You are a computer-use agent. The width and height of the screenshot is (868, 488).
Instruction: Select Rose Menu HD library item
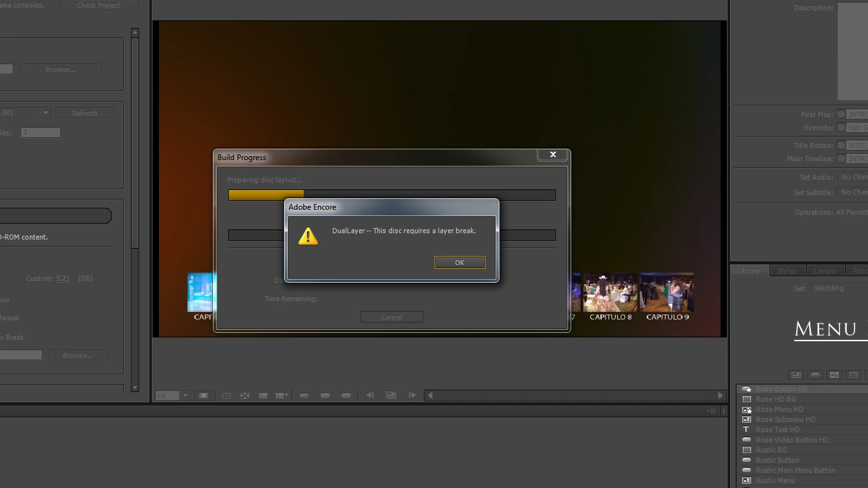point(802,409)
